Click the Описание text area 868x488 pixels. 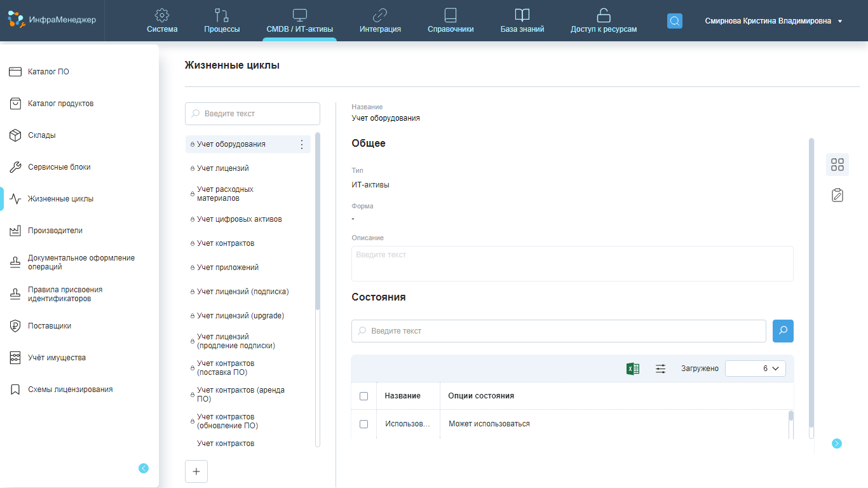pyautogui.click(x=572, y=263)
